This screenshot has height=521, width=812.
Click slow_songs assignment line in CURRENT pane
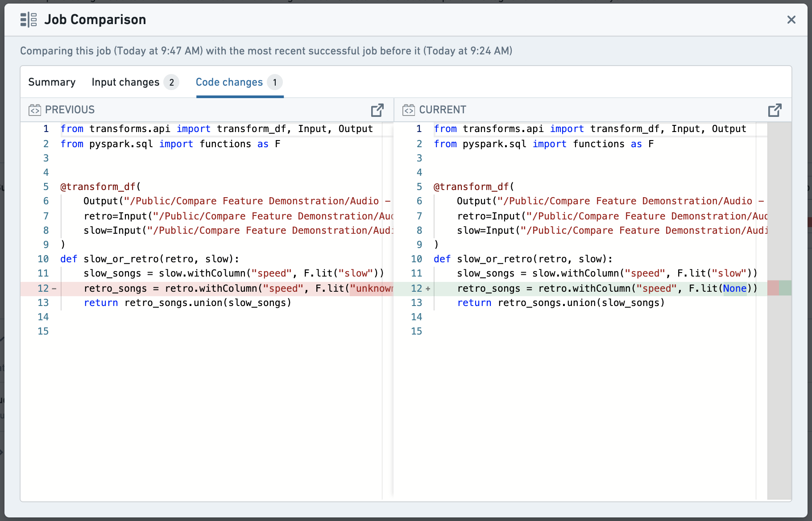pyautogui.click(x=607, y=273)
